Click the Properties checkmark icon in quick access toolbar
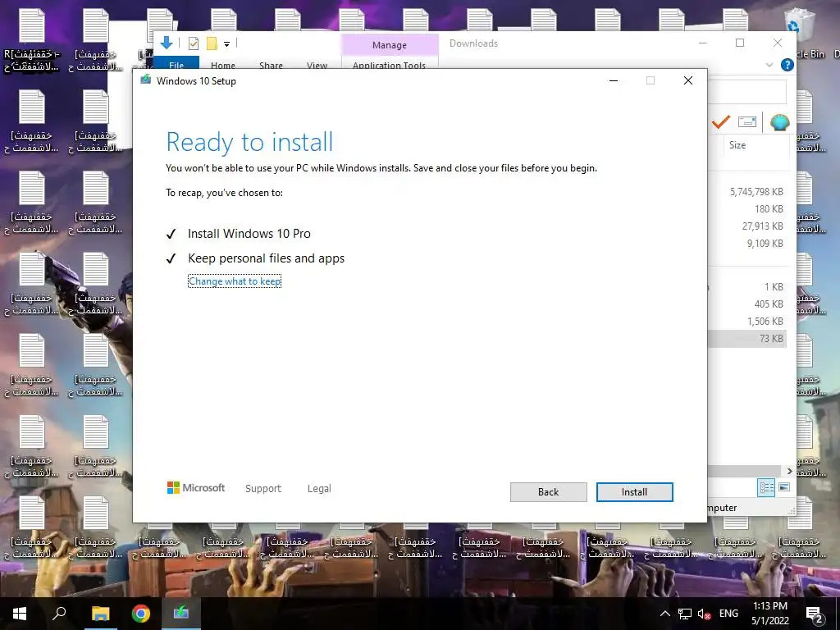The height and width of the screenshot is (630, 840). tap(194, 43)
